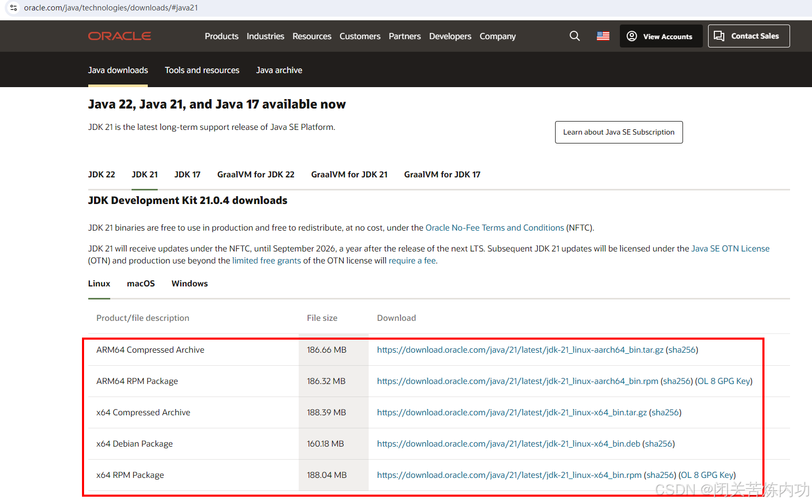The height and width of the screenshot is (504, 812).
Task: Select the US flag country icon
Action: pos(603,36)
